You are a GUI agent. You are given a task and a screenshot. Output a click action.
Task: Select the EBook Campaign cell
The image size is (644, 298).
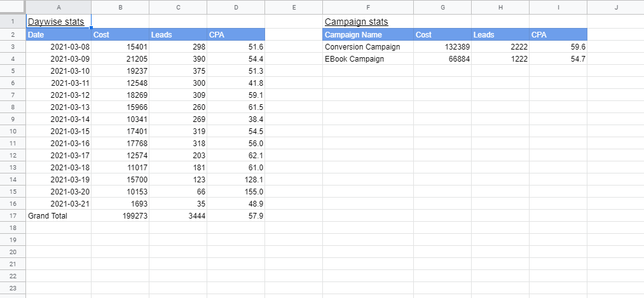368,58
